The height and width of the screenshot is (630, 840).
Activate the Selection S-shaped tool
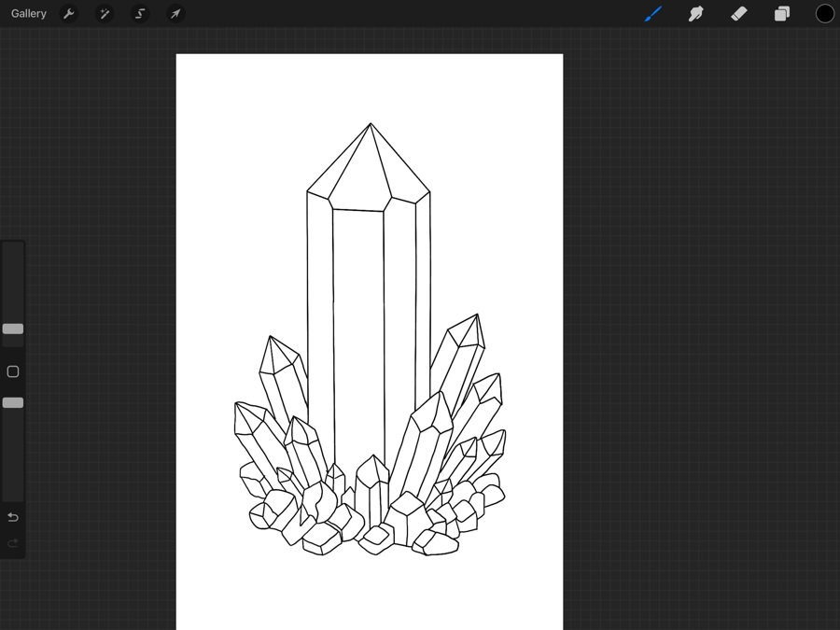[140, 14]
